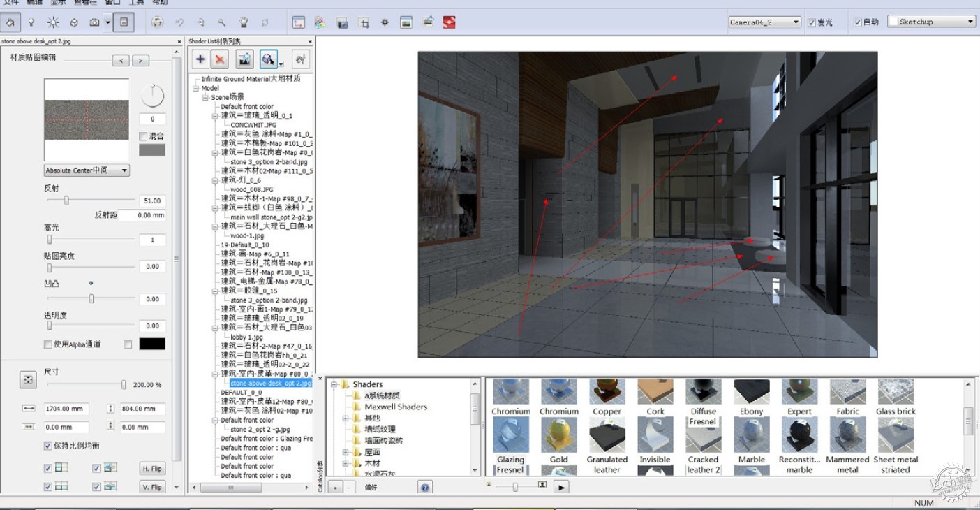Open the Sketchup dropdown
980x510 pixels.
931,22
